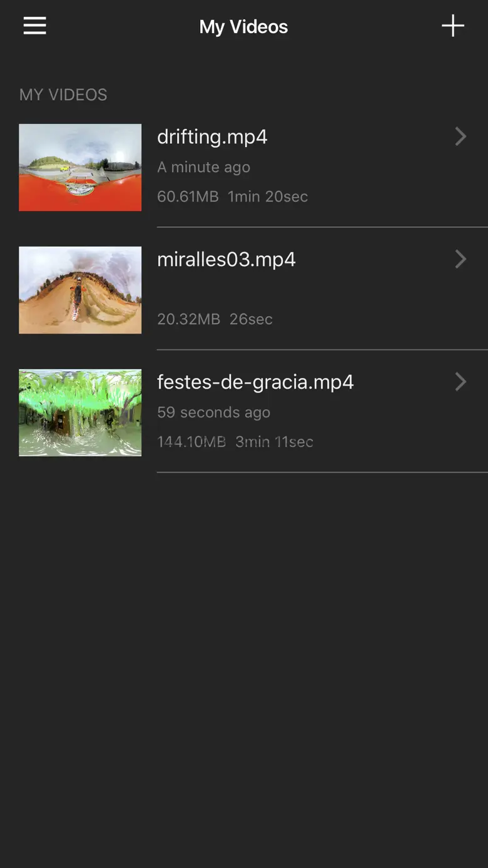
Task: Click the '59 seconds ago' timestamp
Action: tap(213, 412)
